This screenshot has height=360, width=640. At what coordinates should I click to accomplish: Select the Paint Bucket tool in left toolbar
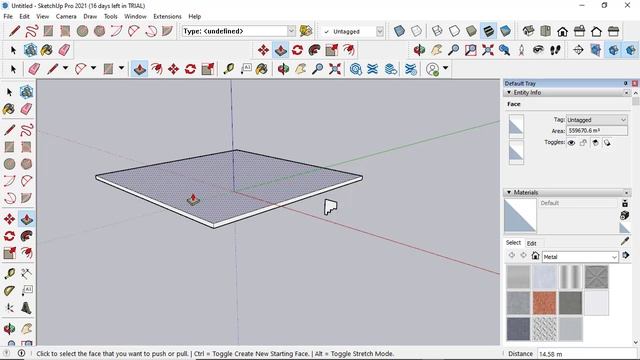coord(9,109)
